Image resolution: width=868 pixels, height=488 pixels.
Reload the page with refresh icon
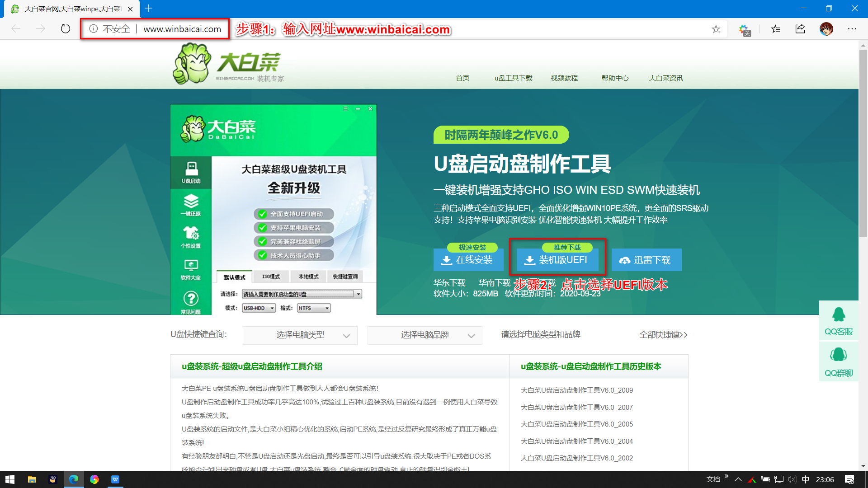point(66,29)
